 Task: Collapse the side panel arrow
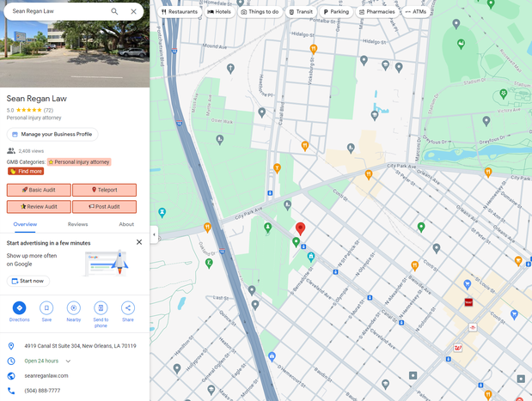tap(154, 234)
